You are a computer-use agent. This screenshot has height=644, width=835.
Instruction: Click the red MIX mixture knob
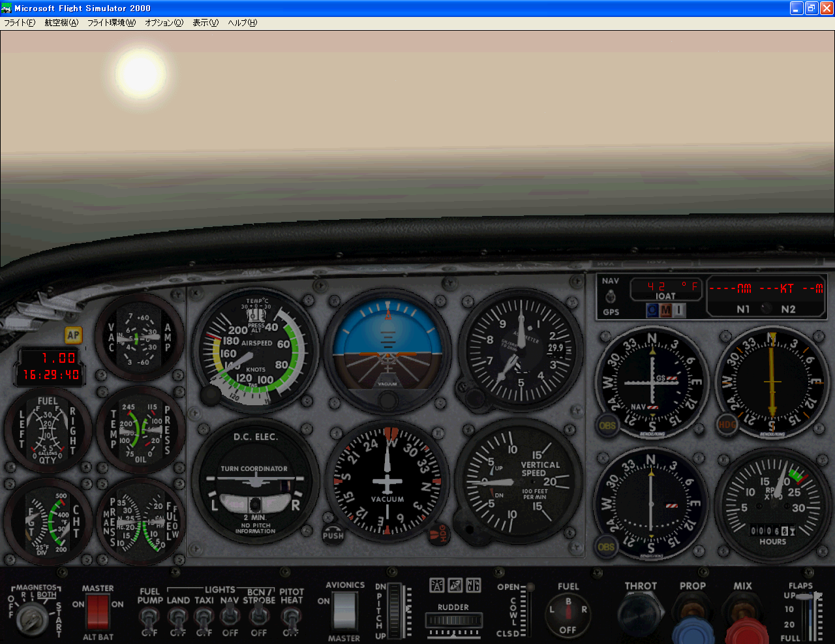746,631
